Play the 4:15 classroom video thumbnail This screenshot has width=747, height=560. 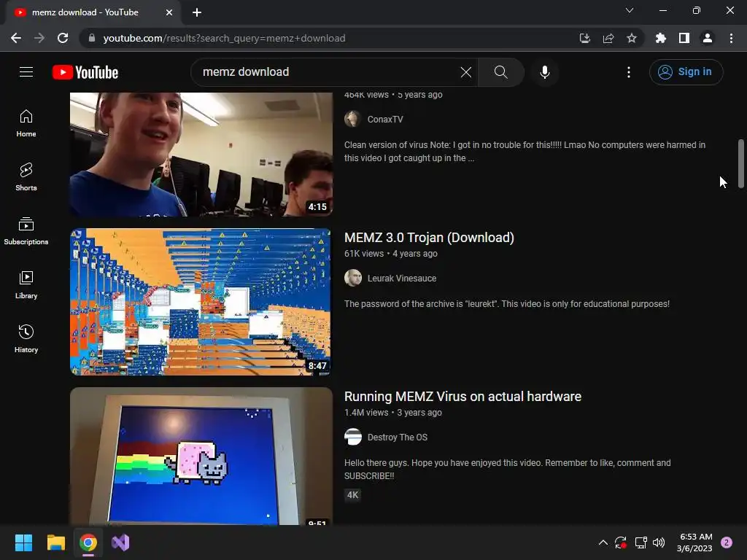(201, 155)
